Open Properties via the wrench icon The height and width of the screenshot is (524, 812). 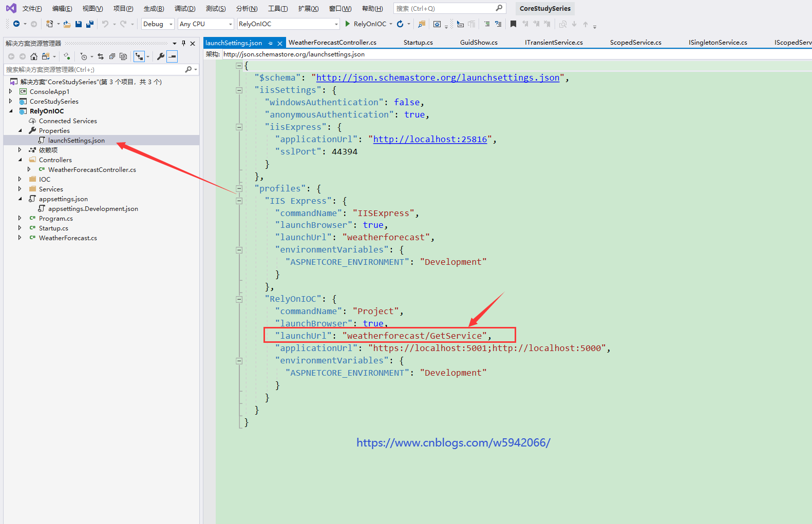click(x=161, y=56)
